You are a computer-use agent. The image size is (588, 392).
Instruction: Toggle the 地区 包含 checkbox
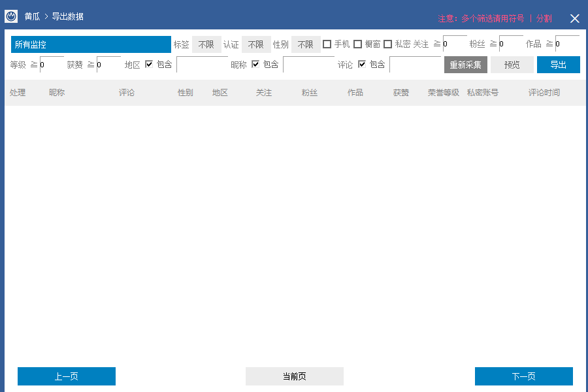point(150,64)
